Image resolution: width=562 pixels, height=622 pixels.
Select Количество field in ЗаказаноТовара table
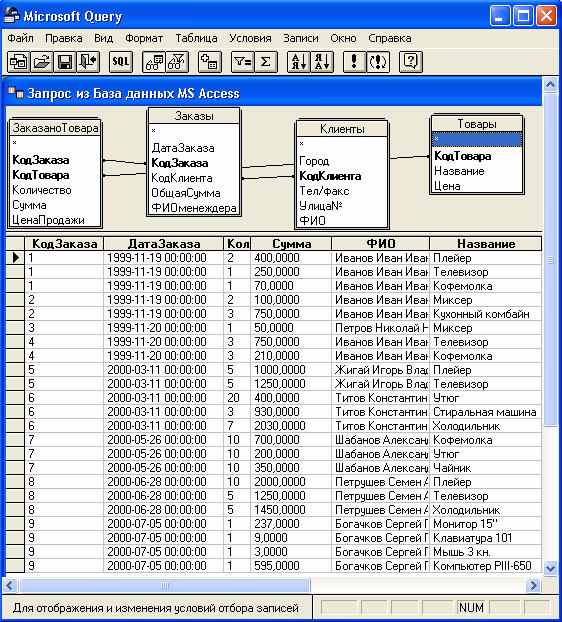42,190
